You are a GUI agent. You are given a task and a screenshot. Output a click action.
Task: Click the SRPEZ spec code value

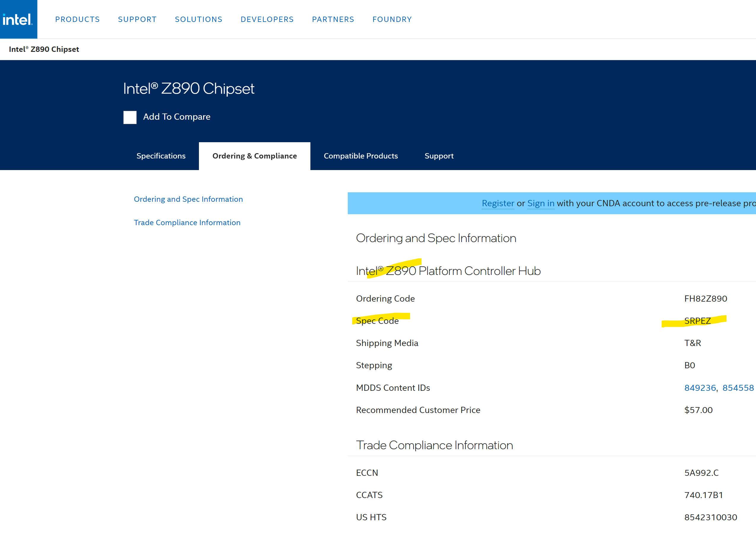coord(697,321)
